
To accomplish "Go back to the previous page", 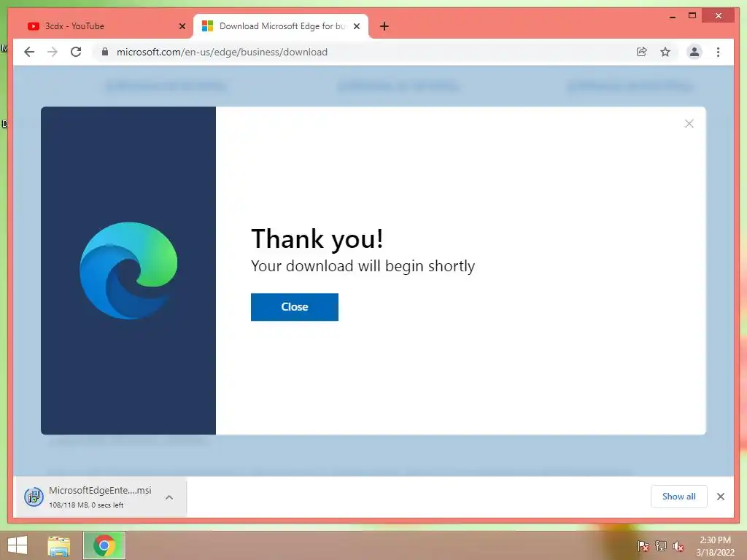I will 29,52.
